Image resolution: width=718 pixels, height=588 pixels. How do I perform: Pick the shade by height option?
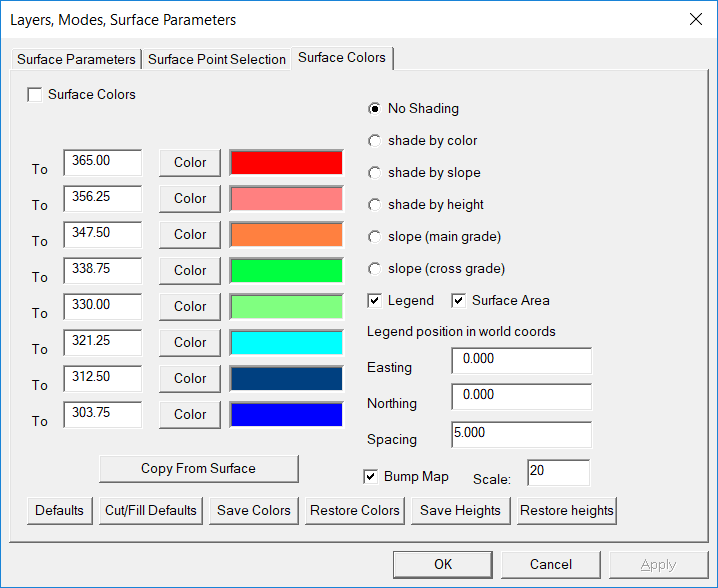click(374, 205)
